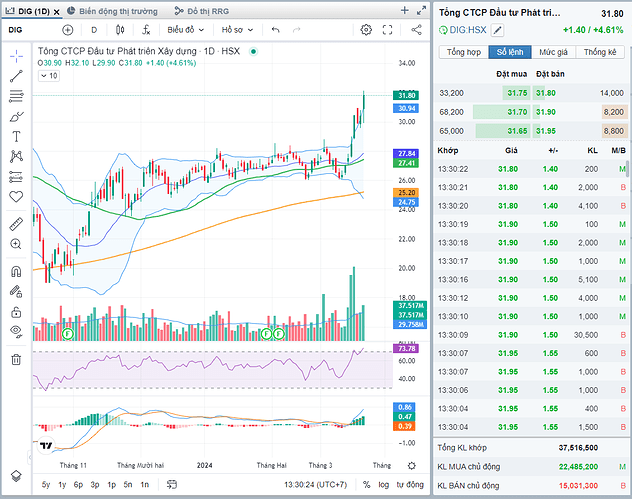Open the Mức giá tab
Image resolution: width=632 pixels, height=499 pixels.
(553, 51)
